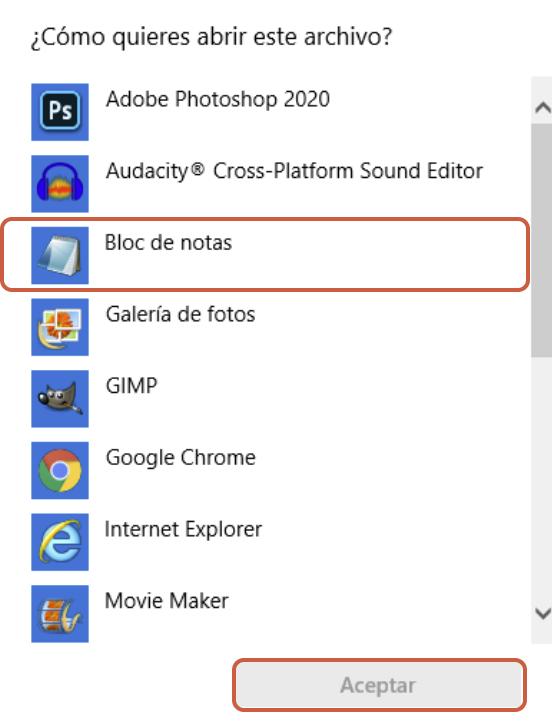Select the Bloc de notas label

(168, 242)
